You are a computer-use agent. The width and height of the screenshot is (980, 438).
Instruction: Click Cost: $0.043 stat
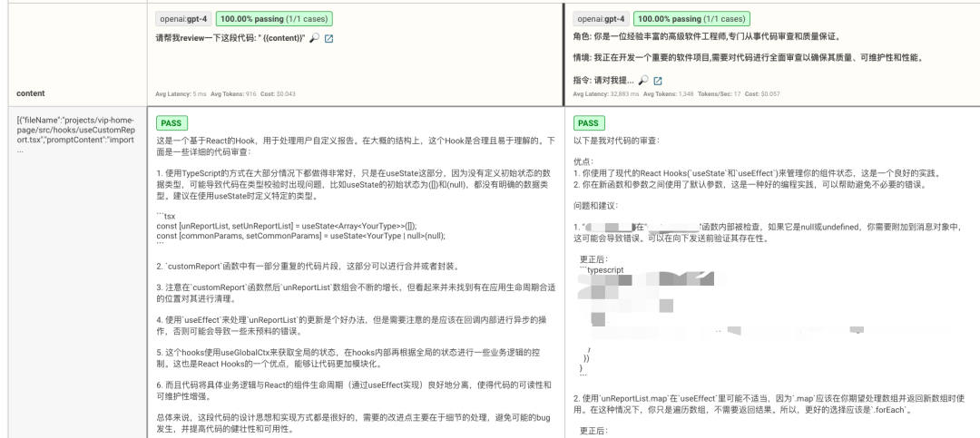279,93
